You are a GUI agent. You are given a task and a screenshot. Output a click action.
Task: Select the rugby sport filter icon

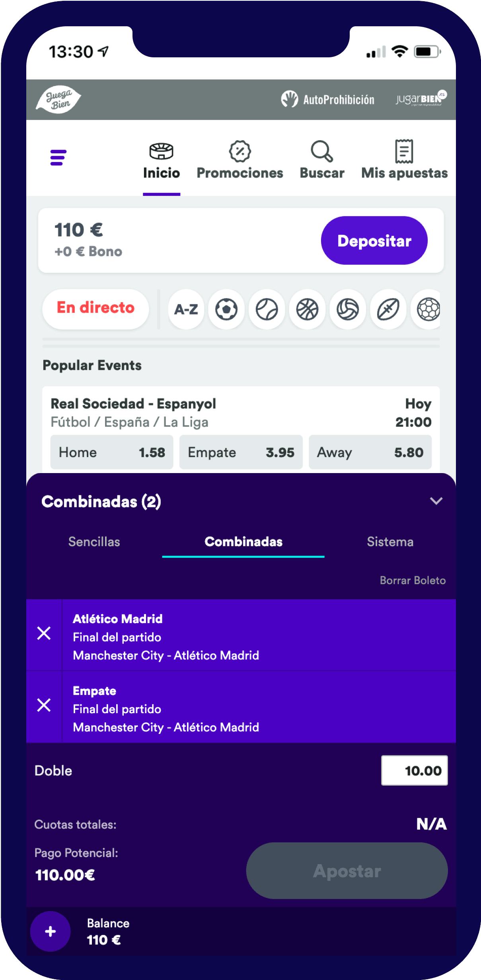[x=388, y=309]
